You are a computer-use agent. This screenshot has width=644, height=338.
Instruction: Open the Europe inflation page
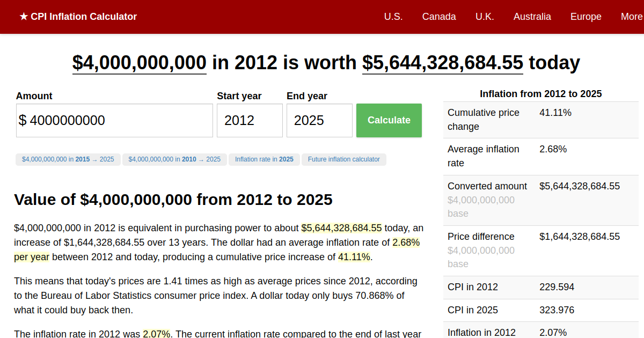586,17
